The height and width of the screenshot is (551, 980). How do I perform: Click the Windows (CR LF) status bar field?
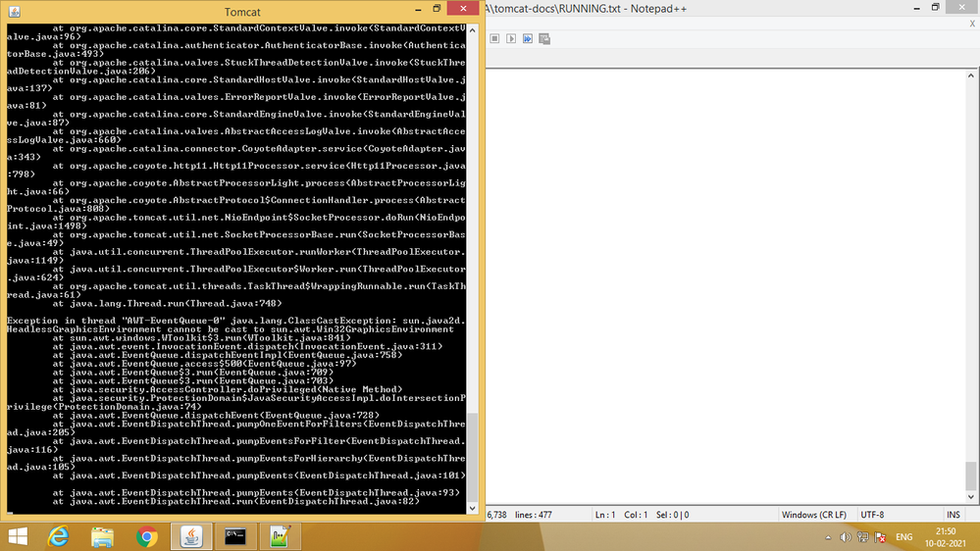click(814, 515)
